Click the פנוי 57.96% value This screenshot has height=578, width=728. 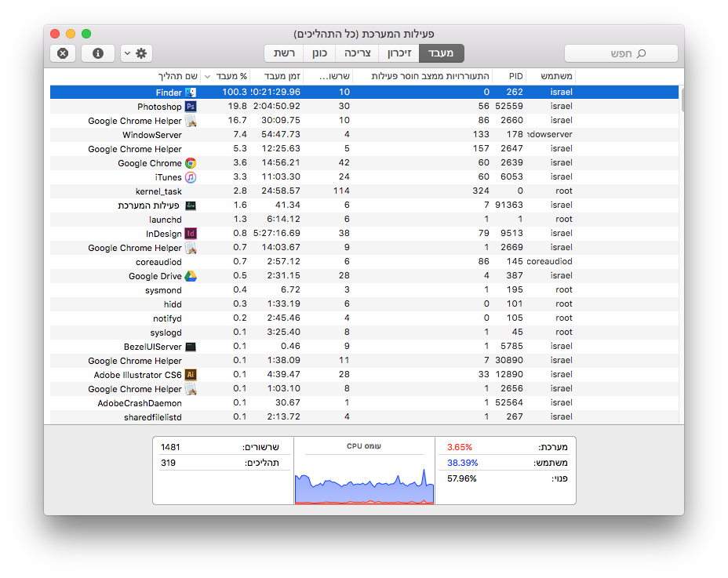(461, 478)
